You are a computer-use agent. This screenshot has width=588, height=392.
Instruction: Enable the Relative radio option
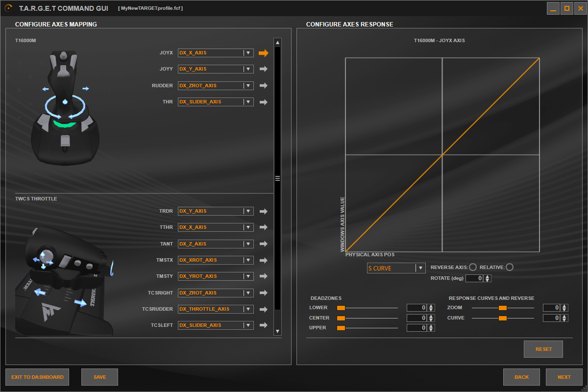coord(510,267)
